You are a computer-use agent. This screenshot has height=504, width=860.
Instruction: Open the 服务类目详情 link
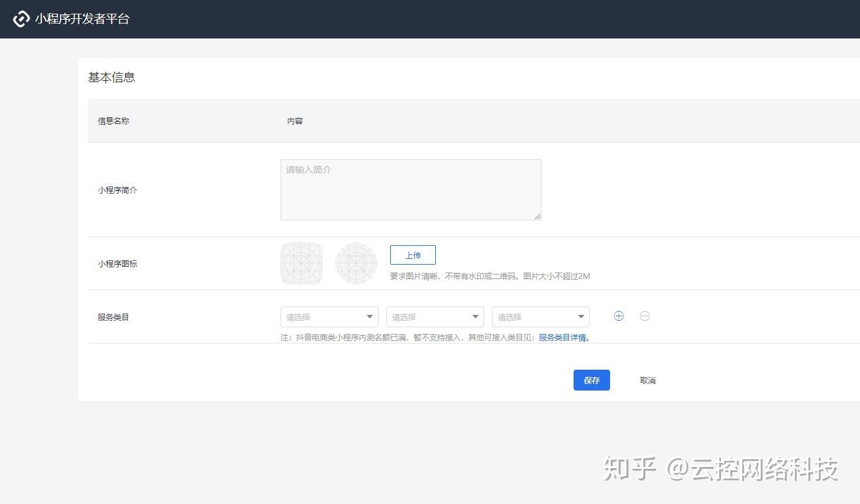point(563,338)
